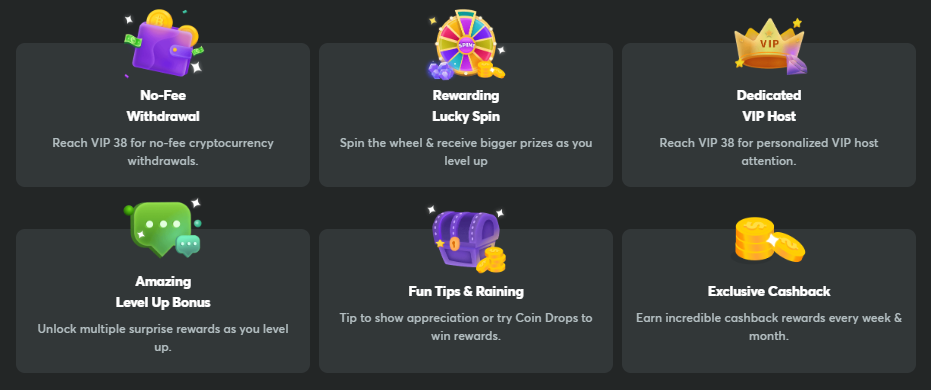This screenshot has height=390, width=931.
Task: Select the No-Fee Withdrawal heading
Action: point(163,106)
